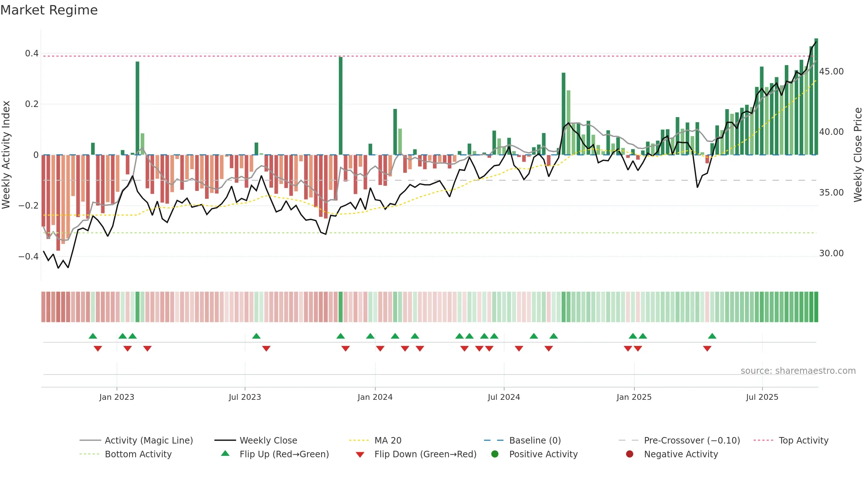
Task: Toggle the Flip Up (Red→Green) legend entry
Action: (x=275, y=454)
